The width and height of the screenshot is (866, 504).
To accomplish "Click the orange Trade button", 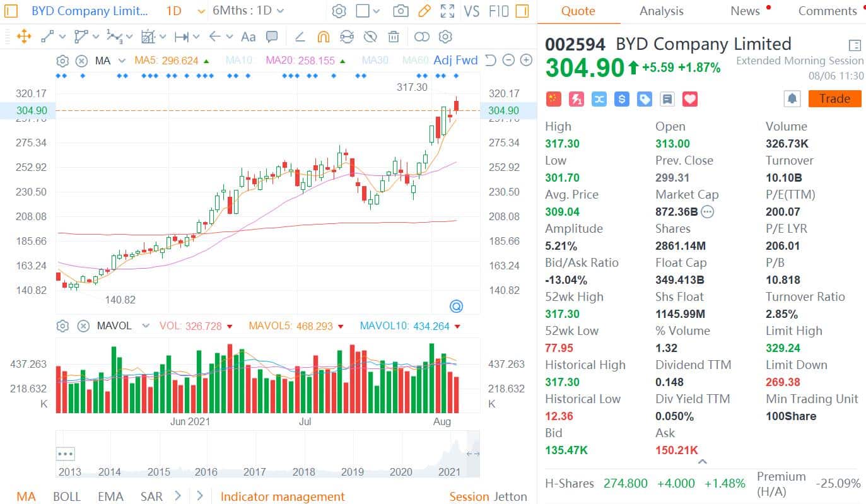I will [834, 98].
